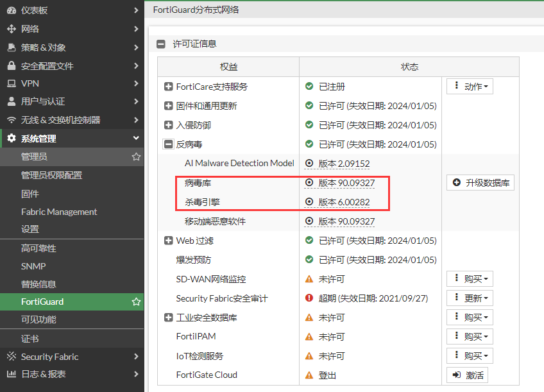The image size is (544, 392).
Task: Open the 固件 menu item
Action: (x=30, y=194)
